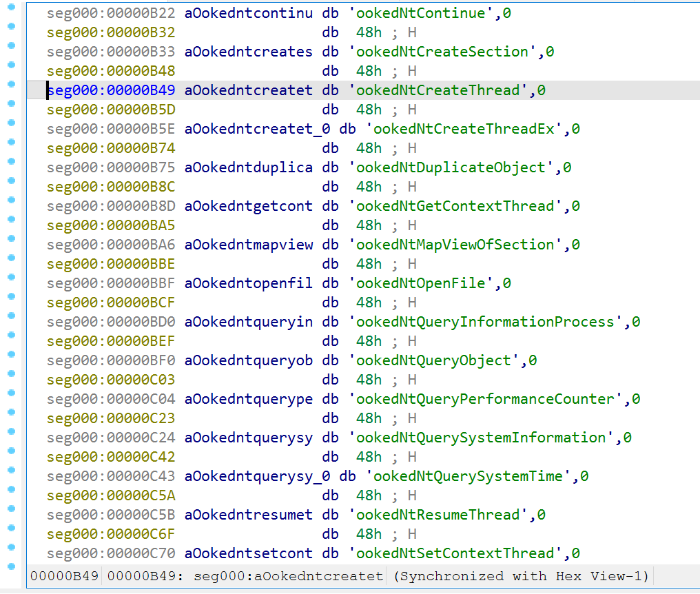The height and width of the screenshot is (594, 700).
Task: Click 48h value on seg000:00000BCF line
Action: pos(369,303)
